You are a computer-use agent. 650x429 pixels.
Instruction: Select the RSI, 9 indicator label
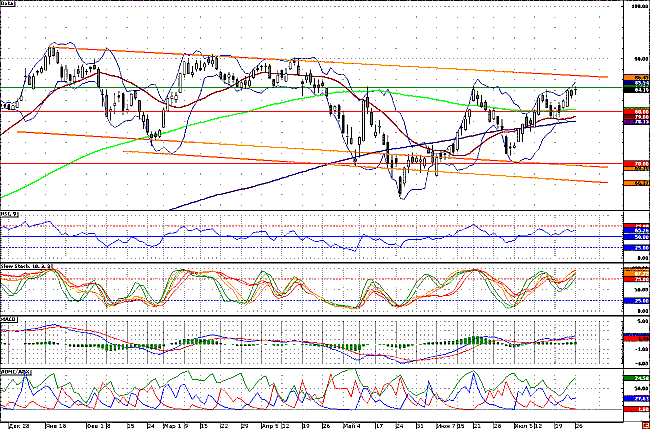click(x=12, y=215)
